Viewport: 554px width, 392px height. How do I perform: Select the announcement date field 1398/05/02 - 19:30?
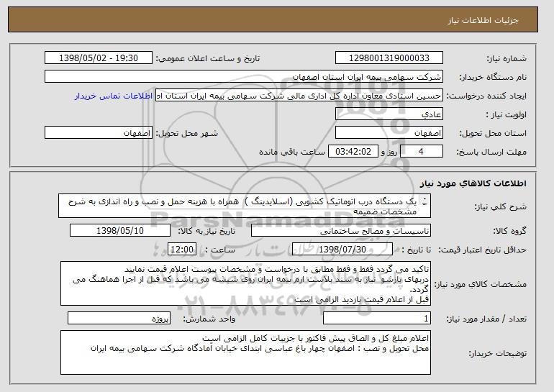coord(99,58)
